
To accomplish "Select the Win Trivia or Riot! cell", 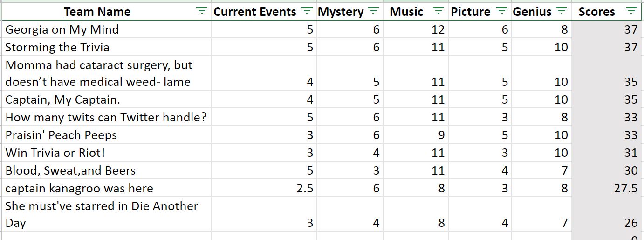I will click(x=107, y=153).
